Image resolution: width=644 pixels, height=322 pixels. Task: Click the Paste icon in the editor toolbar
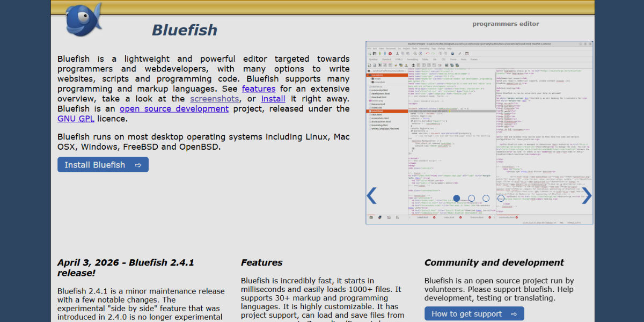click(408, 53)
